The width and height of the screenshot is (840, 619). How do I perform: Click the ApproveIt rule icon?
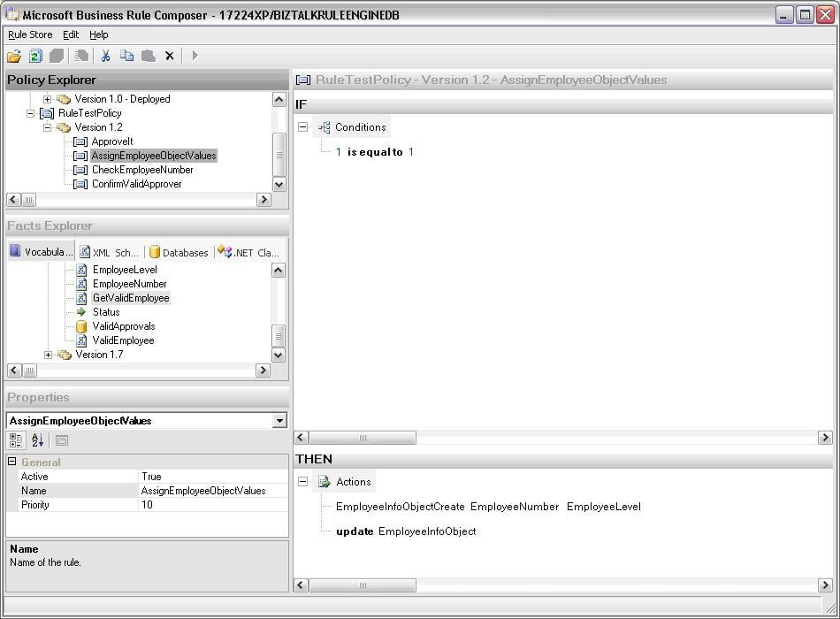click(x=80, y=141)
